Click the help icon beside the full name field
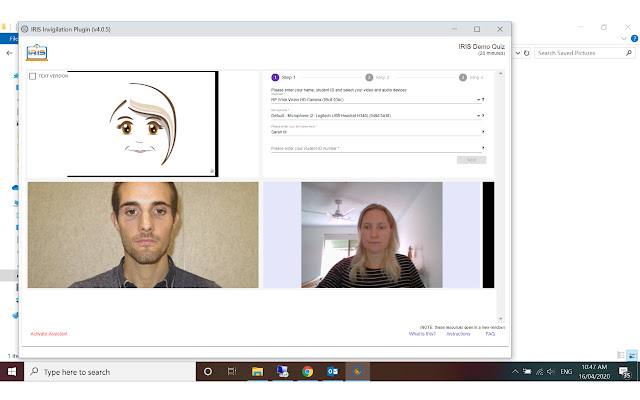 click(x=483, y=132)
